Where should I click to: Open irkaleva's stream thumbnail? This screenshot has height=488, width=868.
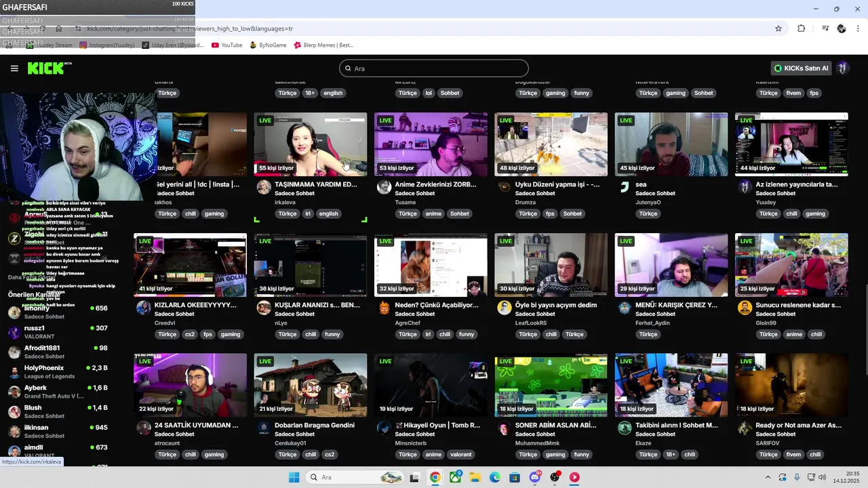311,144
